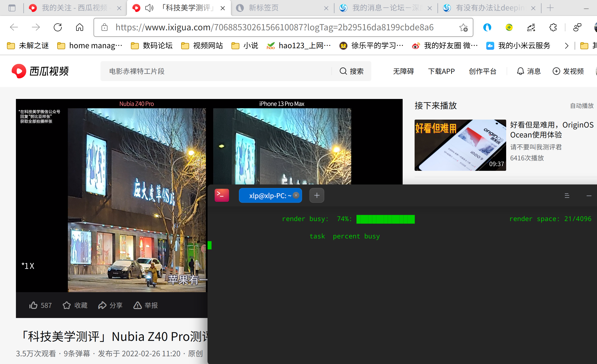Mute the video tab via speaker icon
The height and width of the screenshot is (364, 597).
[x=149, y=8]
